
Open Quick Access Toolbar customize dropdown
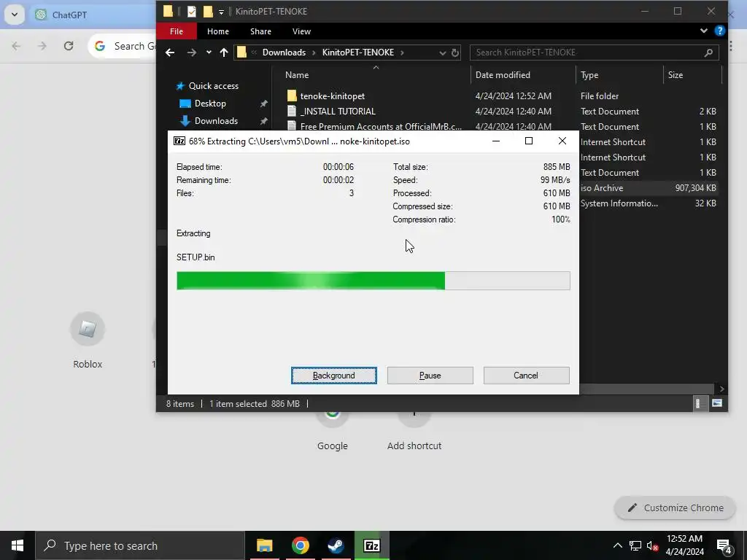click(221, 12)
